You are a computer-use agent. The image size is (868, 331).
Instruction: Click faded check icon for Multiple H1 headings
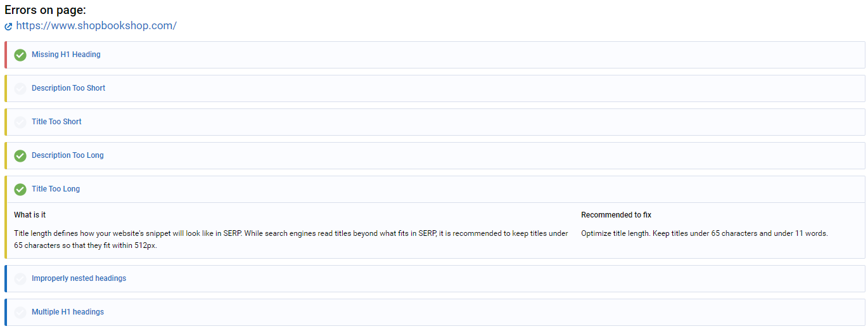tap(20, 312)
